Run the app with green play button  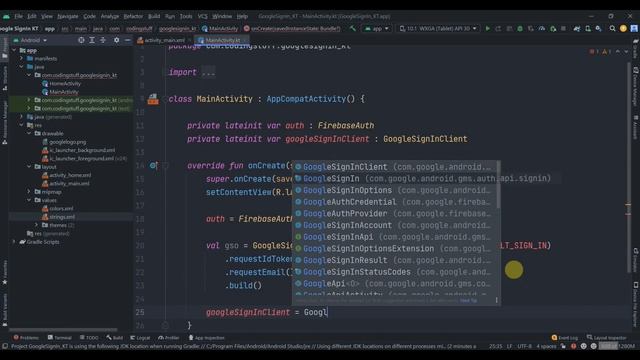(487, 29)
